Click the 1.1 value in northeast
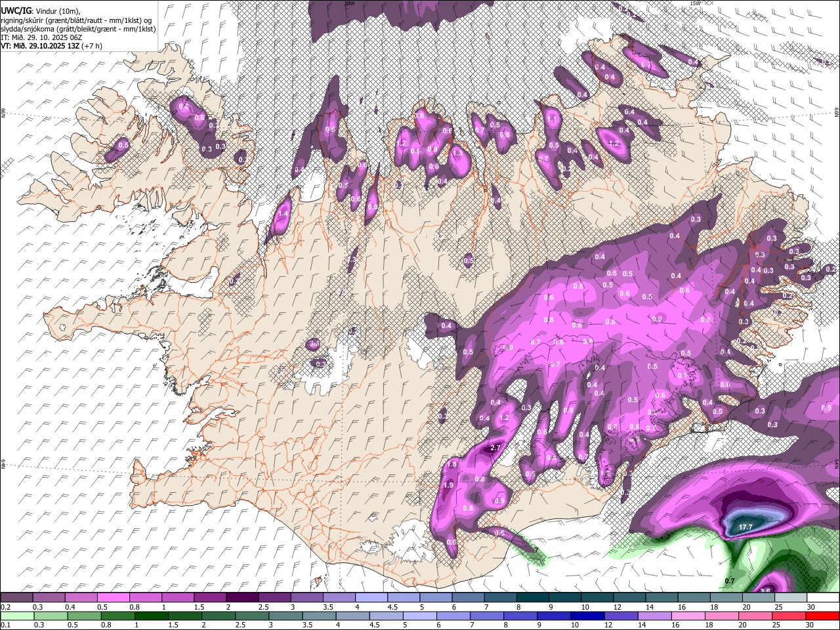 [553, 119]
